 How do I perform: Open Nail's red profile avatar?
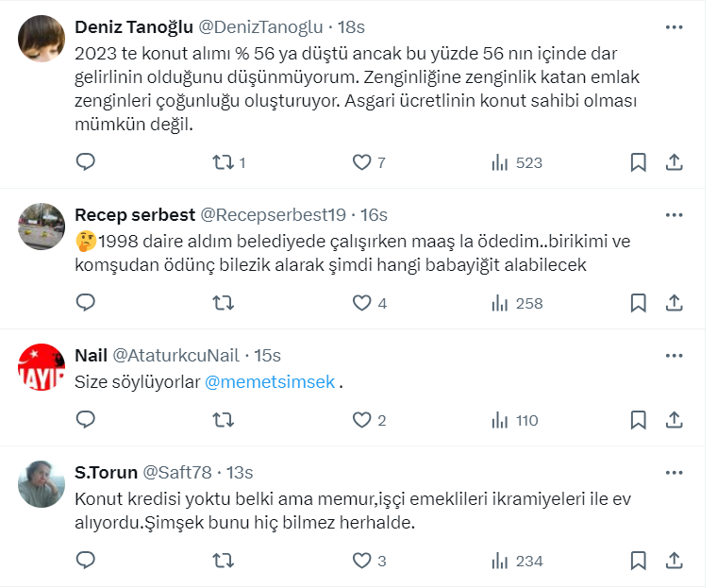pos(42,367)
